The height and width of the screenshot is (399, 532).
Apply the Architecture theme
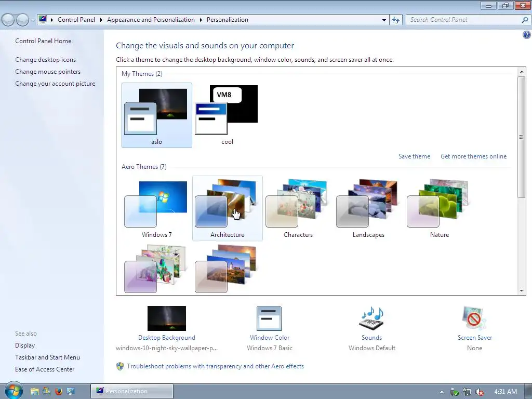pos(227,208)
